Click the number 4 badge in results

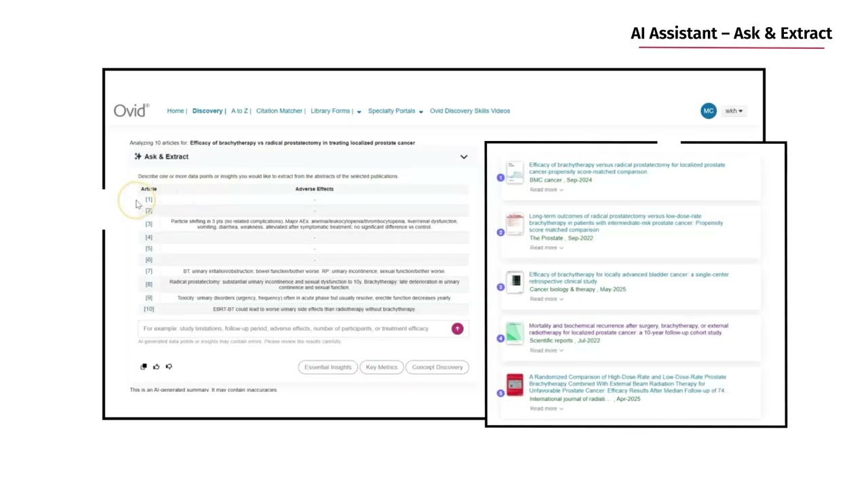(x=500, y=338)
